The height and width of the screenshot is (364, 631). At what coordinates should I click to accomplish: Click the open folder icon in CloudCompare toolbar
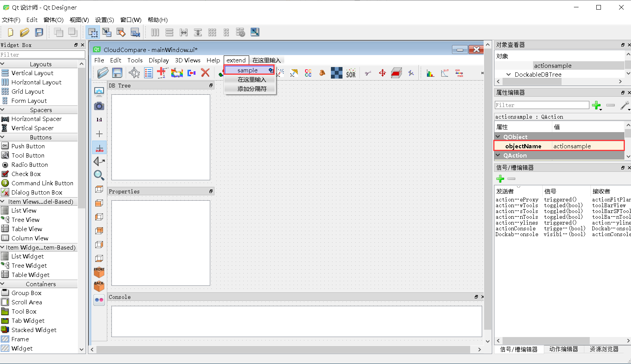103,73
